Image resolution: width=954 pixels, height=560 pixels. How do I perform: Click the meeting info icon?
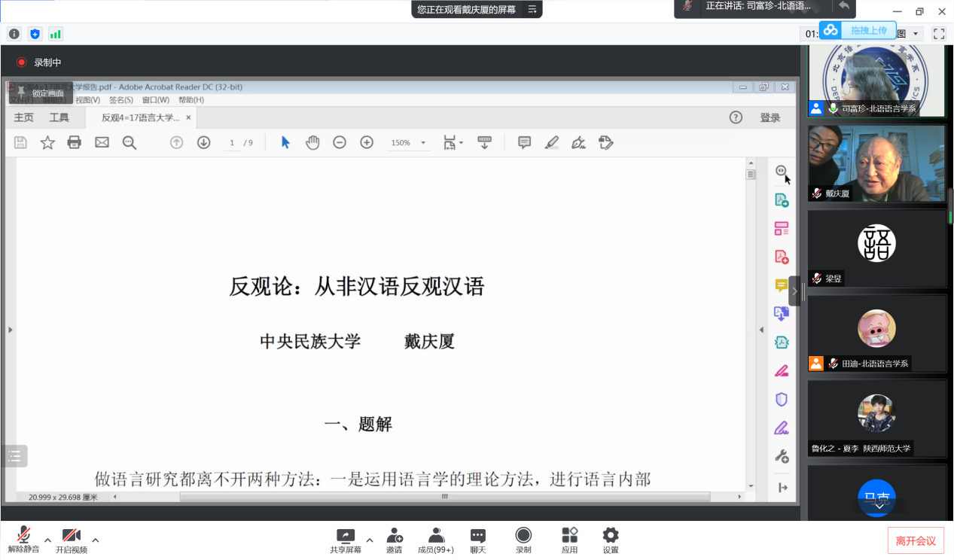(x=14, y=34)
